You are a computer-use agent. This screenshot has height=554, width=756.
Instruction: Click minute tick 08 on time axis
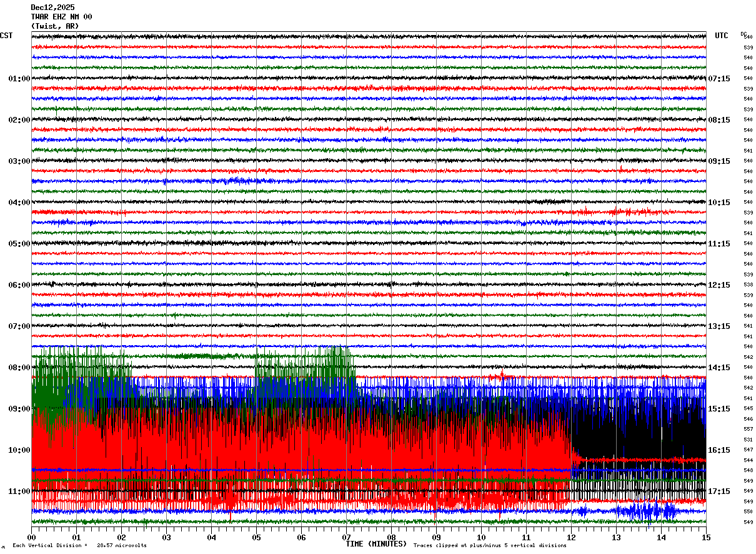[x=391, y=537]
